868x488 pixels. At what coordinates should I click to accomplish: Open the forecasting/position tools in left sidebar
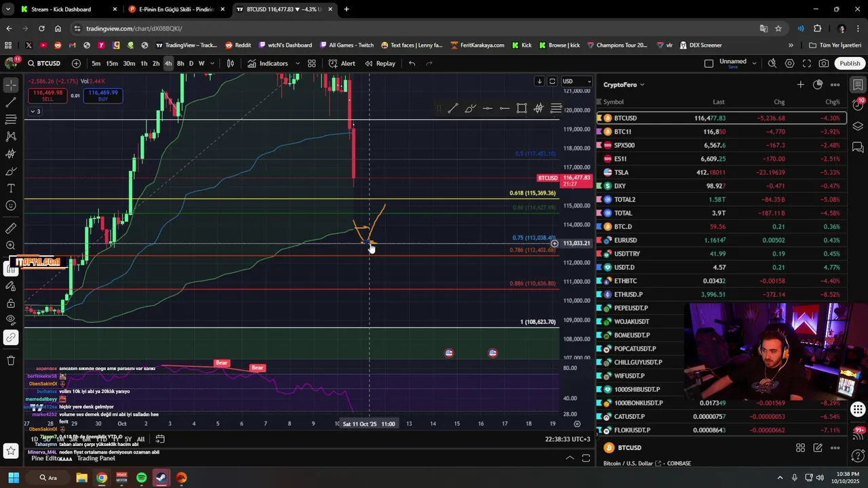click(11, 154)
